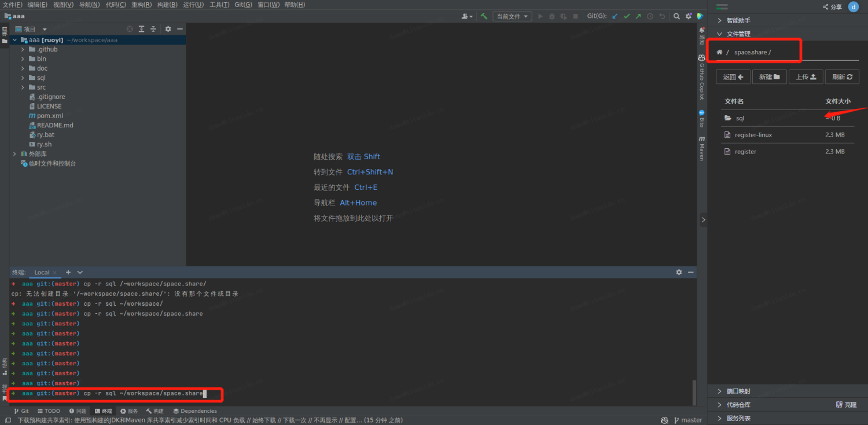
Task: Open Search Everywhere magnifier icon
Action: click(x=676, y=16)
